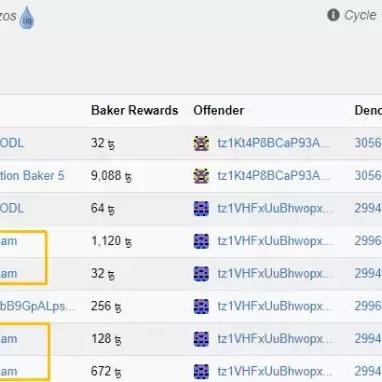
Task: Open offender tz1VHFxUuBhwopx... in the 1,120 ꜩ row
Action: tap(275, 241)
